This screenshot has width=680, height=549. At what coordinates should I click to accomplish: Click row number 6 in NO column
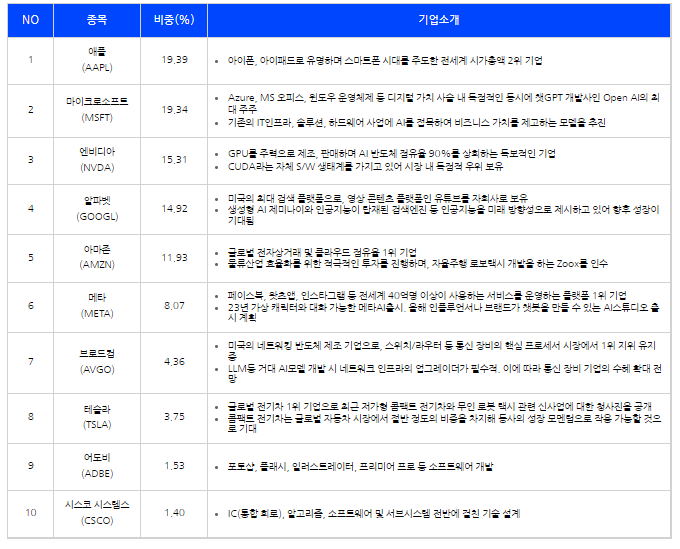(31, 306)
